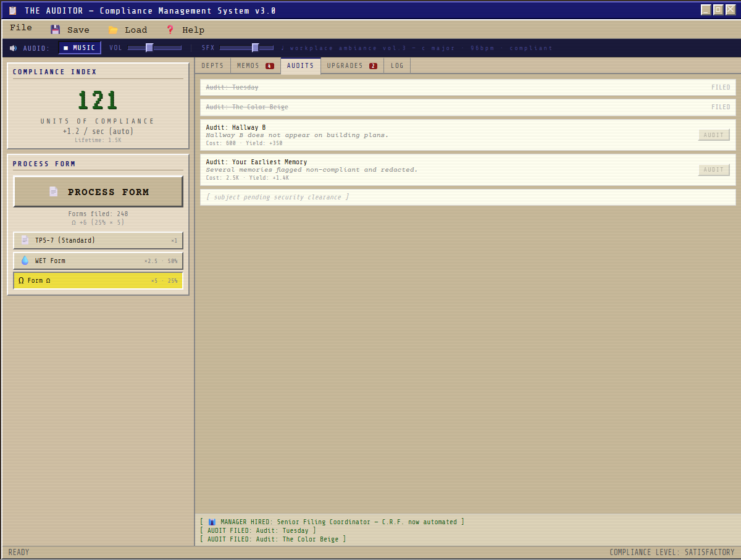Click the filed Audit: Tuesday row
Viewport: 741px width, 560px height.
pyautogui.click(x=468, y=88)
